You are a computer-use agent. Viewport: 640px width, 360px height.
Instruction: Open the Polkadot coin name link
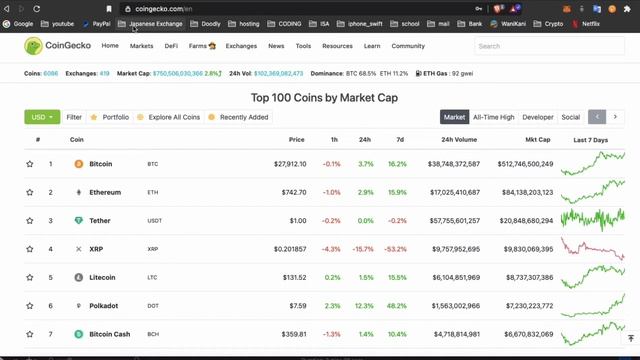[104, 306]
